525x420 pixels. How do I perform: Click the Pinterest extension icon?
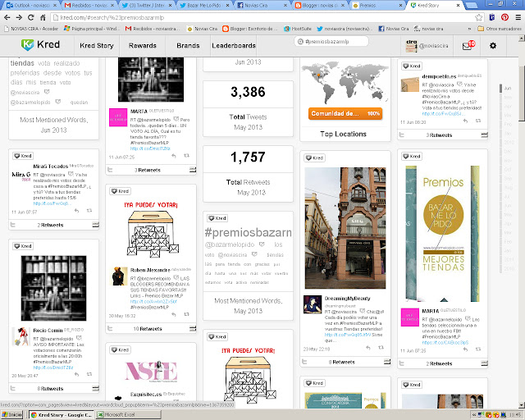pos(505,17)
